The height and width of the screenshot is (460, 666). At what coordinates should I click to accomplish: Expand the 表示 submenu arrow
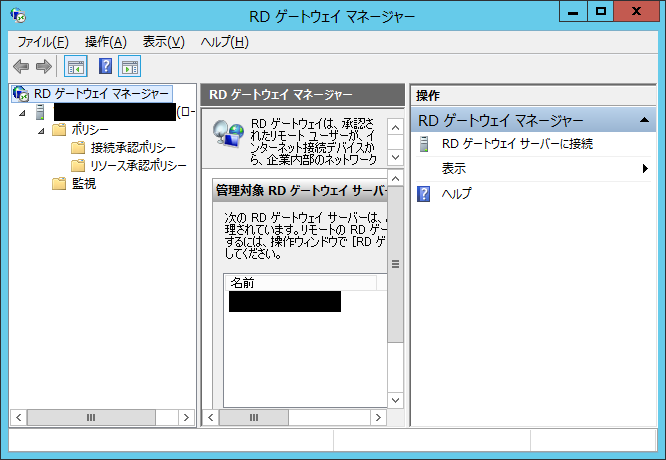[x=645, y=169]
